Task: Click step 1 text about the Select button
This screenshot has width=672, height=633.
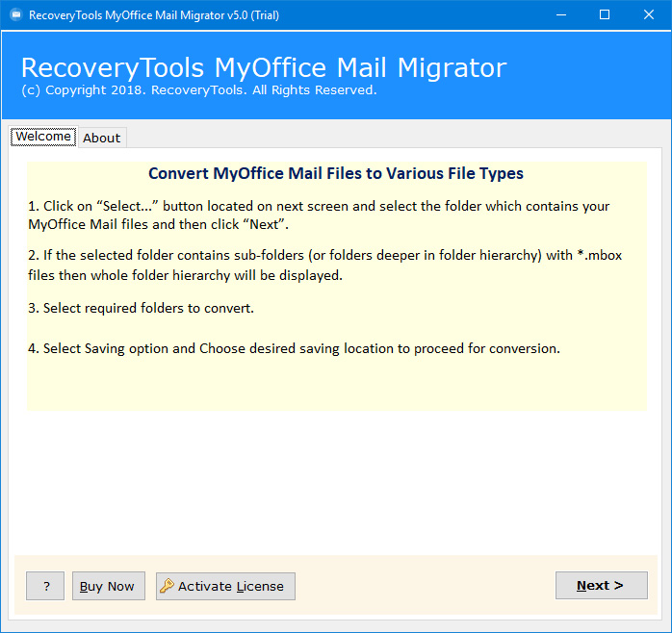Action: (319, 215)
